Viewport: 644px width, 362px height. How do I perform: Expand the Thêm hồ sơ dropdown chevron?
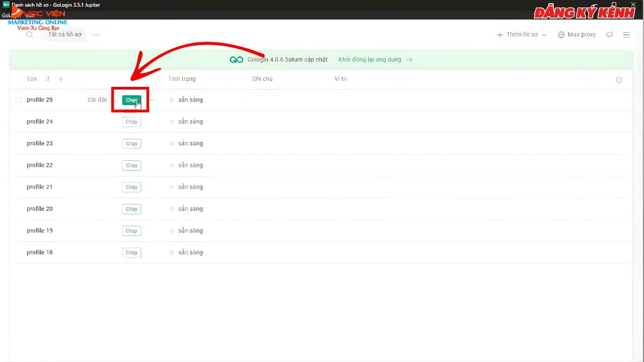click(x=543, y=34)
